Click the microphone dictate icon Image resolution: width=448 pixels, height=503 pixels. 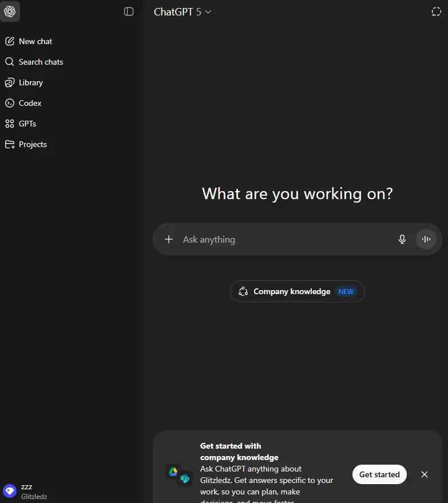[402, 239]
